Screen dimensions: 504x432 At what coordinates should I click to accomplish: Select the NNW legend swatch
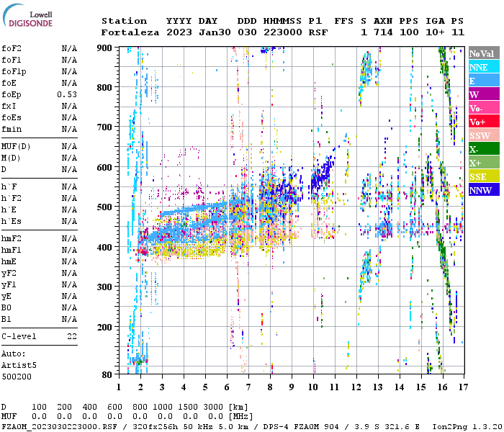[x=484, y=190]
